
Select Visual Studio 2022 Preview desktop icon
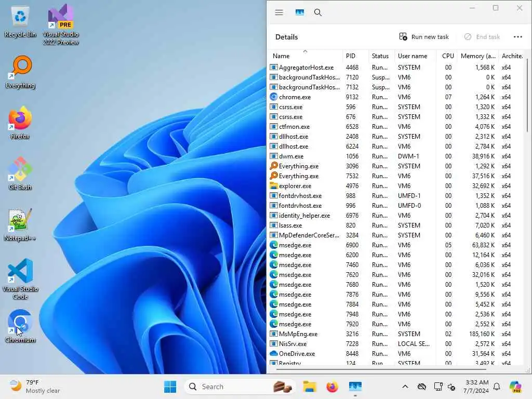[61, 24]
